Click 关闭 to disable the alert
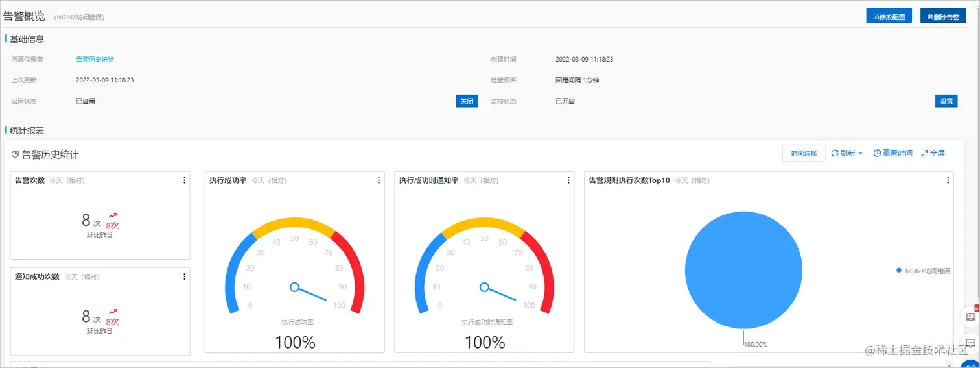Viewport: 980px width, 368px height. 467,101
